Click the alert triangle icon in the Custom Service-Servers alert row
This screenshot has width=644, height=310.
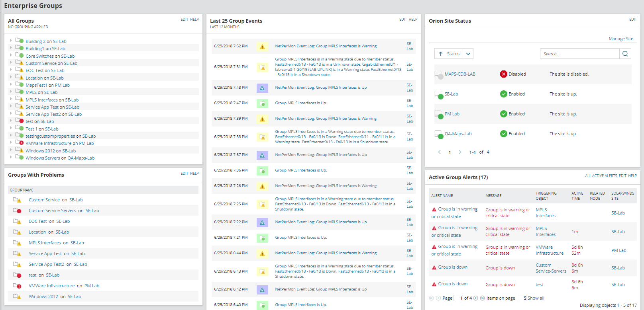[434, 267]
